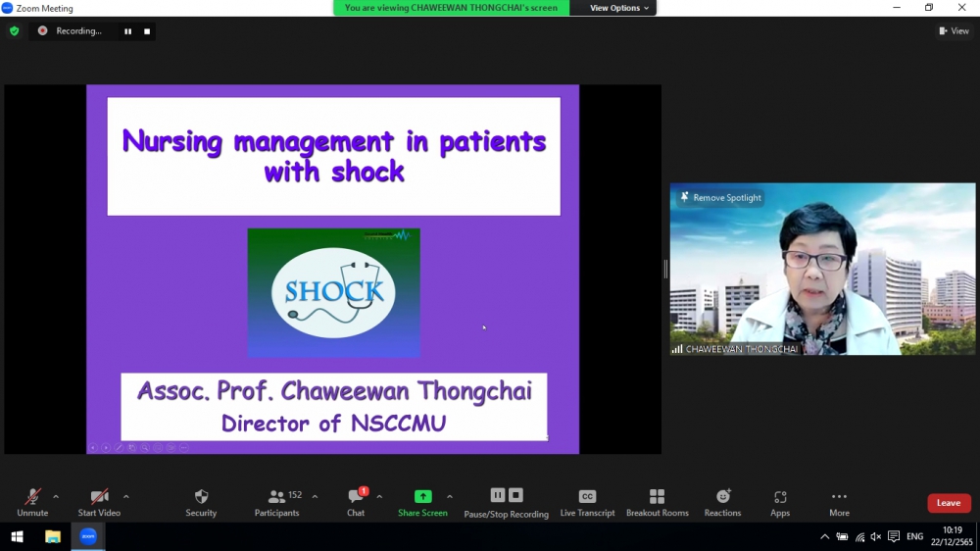Open the Participants panel

point(277,502)
